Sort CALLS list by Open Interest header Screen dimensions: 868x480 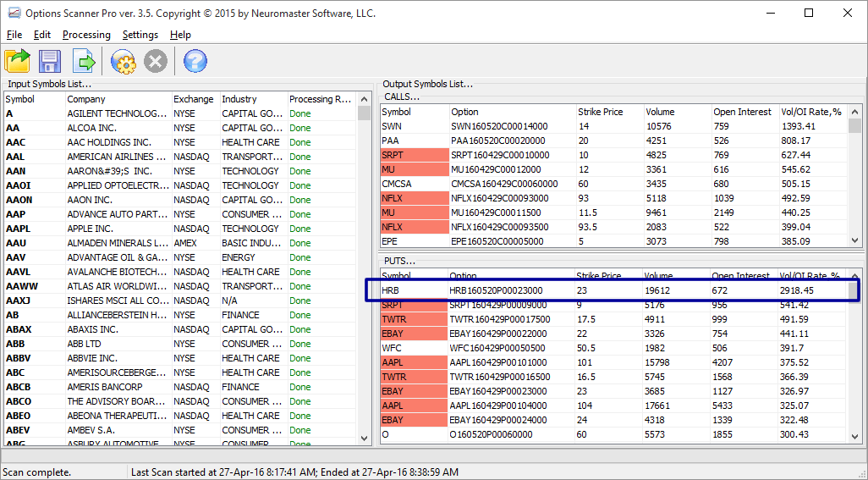click(744, 112)
